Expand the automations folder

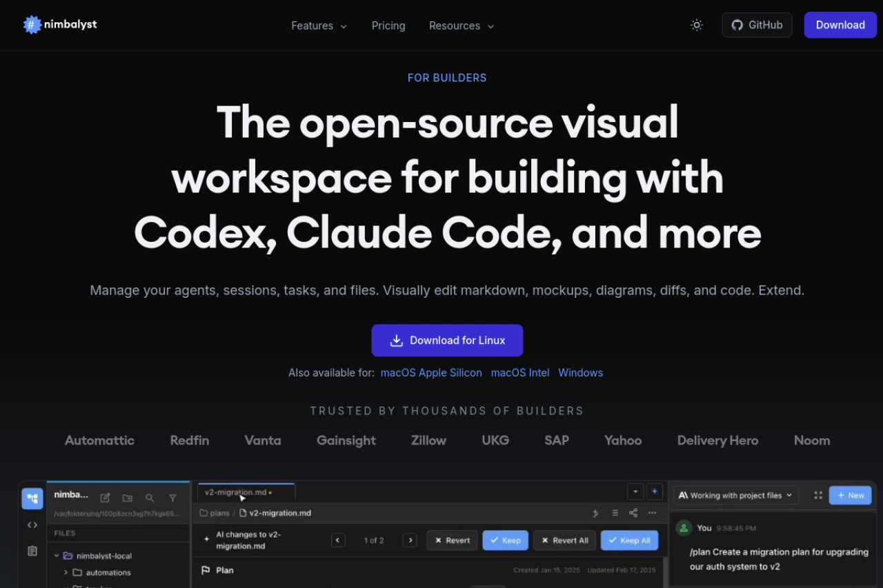click(66, 572)
